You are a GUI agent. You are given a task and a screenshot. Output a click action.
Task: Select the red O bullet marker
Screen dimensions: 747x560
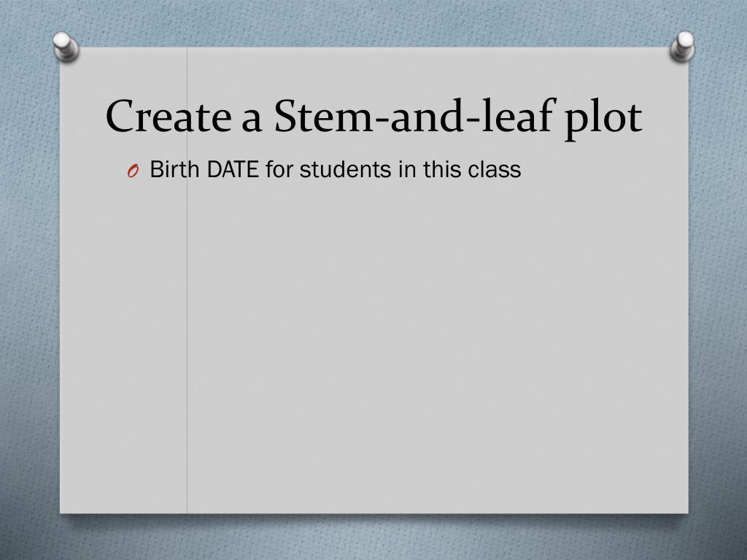click(x=133, y=171)
